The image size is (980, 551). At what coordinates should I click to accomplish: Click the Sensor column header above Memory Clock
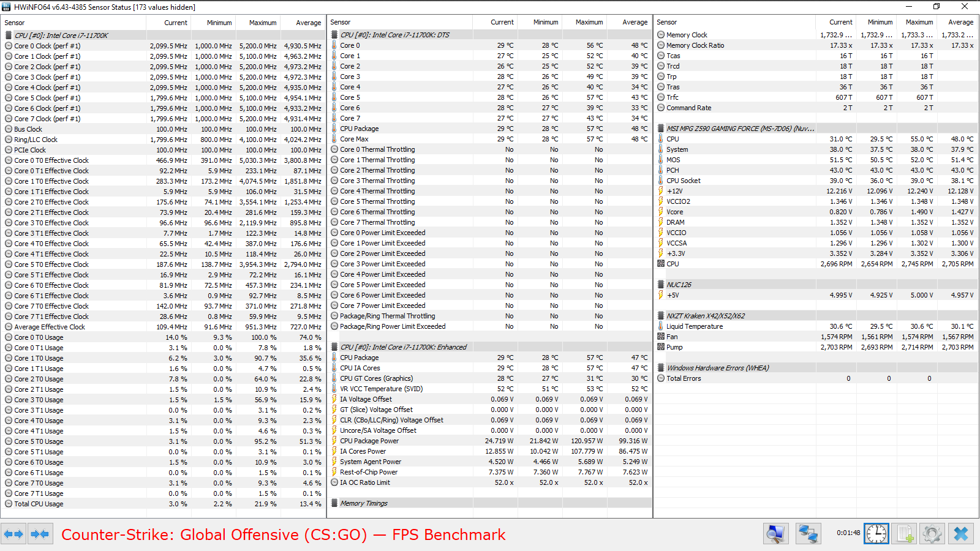(735, 22)
